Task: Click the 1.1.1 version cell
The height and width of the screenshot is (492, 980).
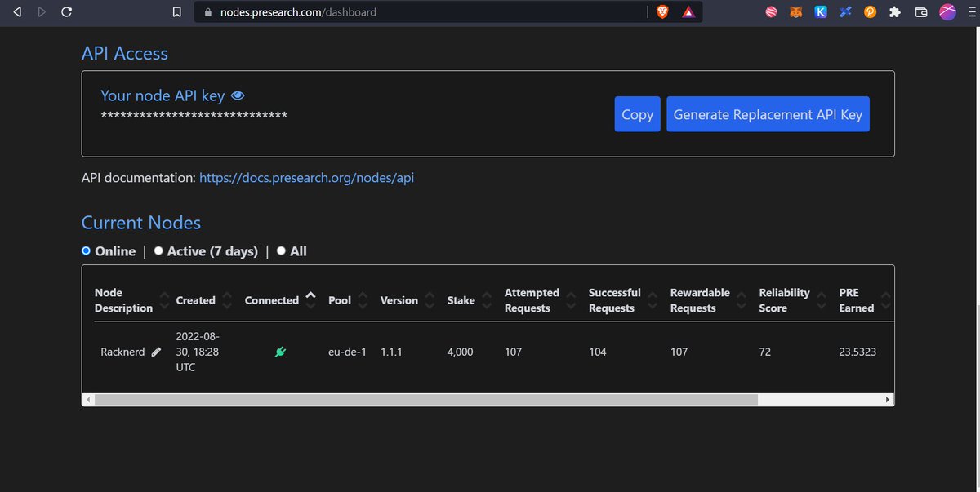Action: (393, 352)
